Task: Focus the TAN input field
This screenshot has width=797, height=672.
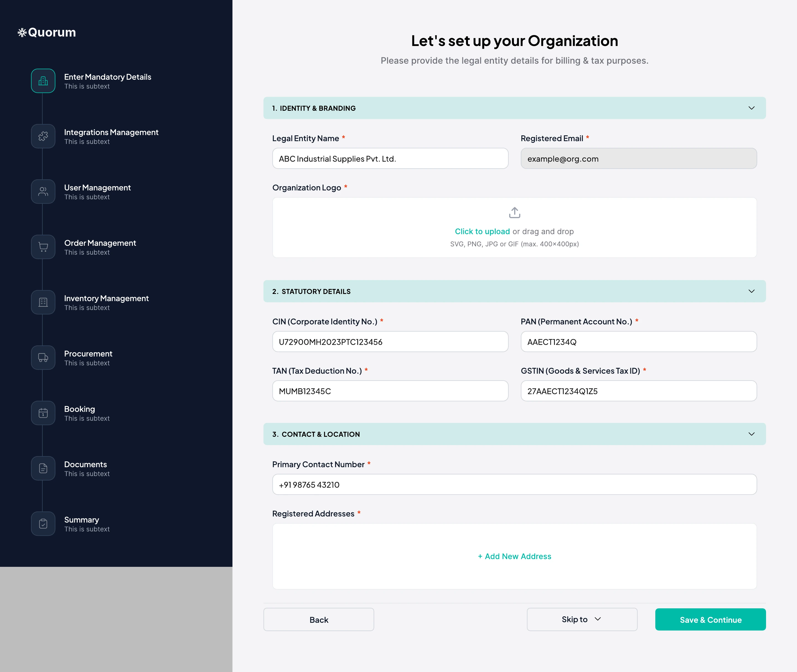Action: click(x=390, y=391)
